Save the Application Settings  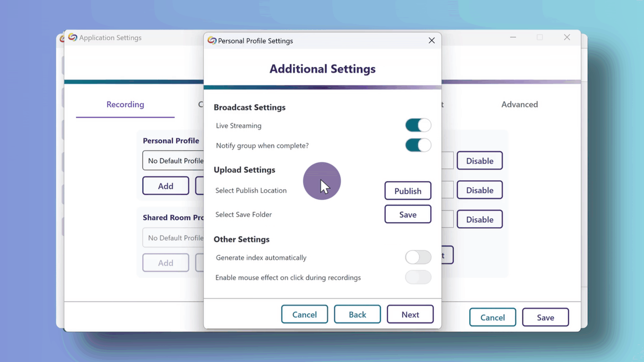coord(545,317)
